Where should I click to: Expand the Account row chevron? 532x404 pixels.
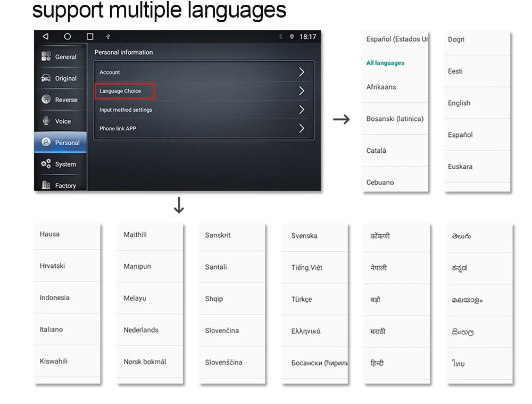coord(301,72)
